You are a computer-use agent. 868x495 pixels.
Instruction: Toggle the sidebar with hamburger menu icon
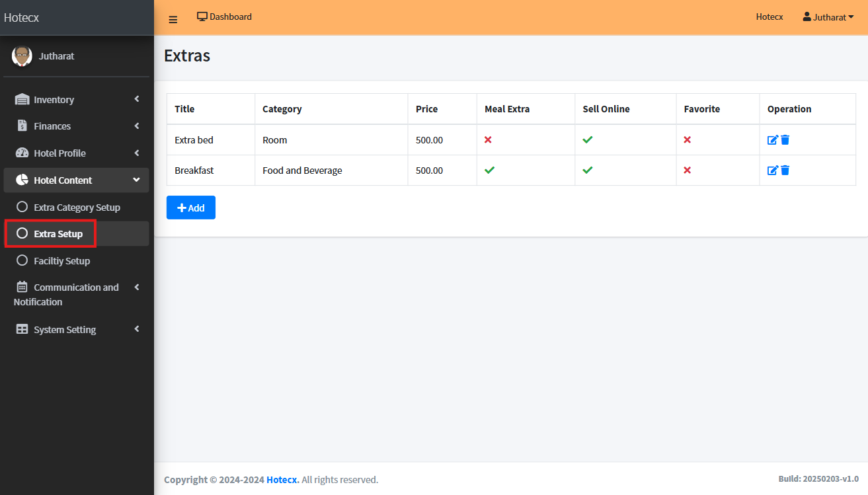point(173,19)
